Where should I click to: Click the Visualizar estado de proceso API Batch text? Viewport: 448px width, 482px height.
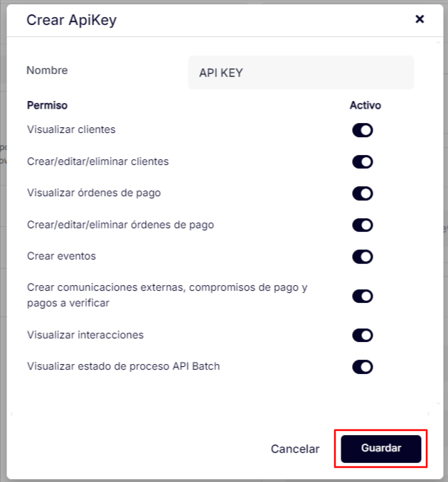[124, 367]
